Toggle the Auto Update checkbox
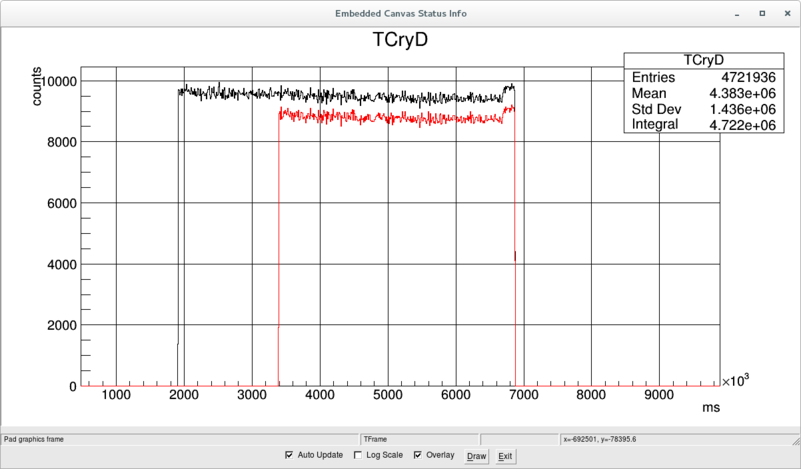The height and width of the screenshot is (469, 801). point(290,455)
